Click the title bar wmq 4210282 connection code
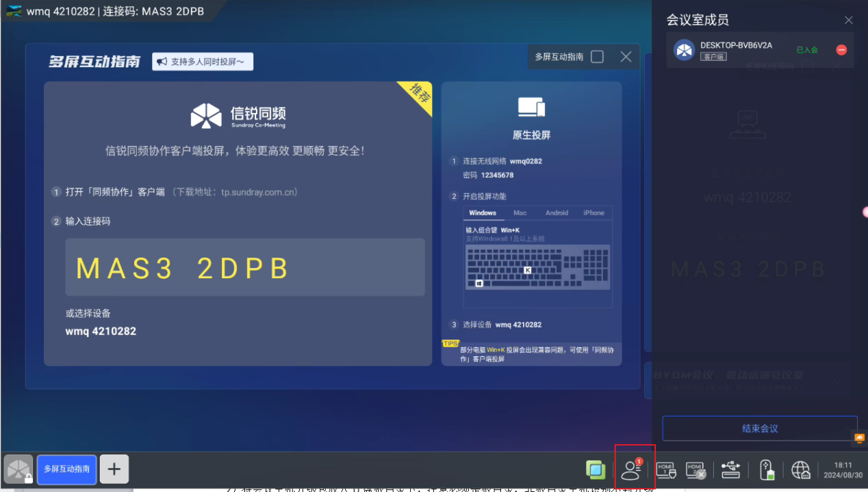This screenshot has height=492, width=868. click(x=115, y=12)
